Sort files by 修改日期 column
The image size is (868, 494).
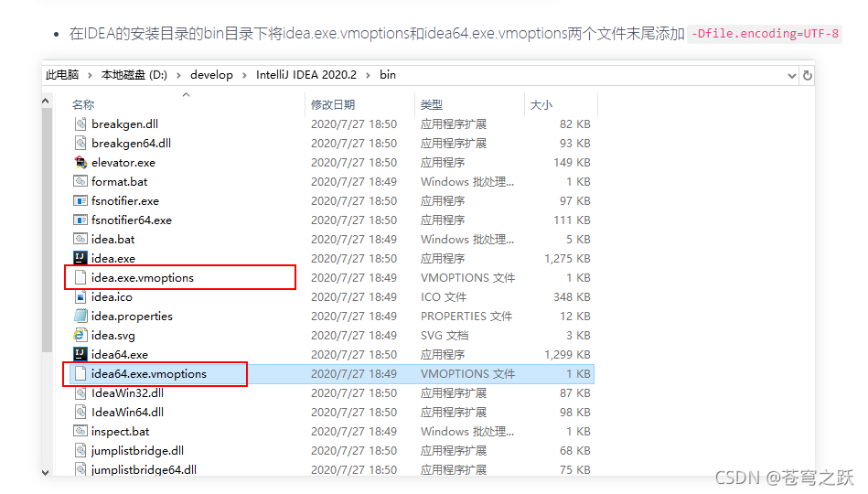click(x=333, y=104)
